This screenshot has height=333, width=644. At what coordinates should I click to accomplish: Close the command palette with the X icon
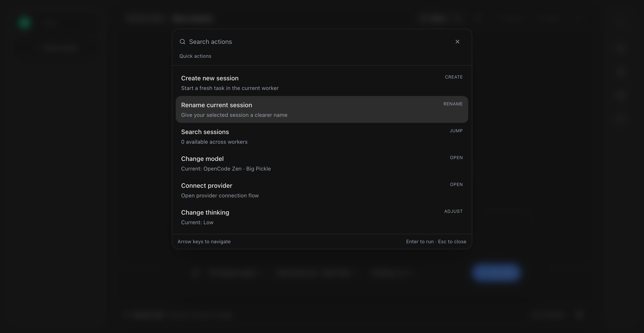pos(457,42)
